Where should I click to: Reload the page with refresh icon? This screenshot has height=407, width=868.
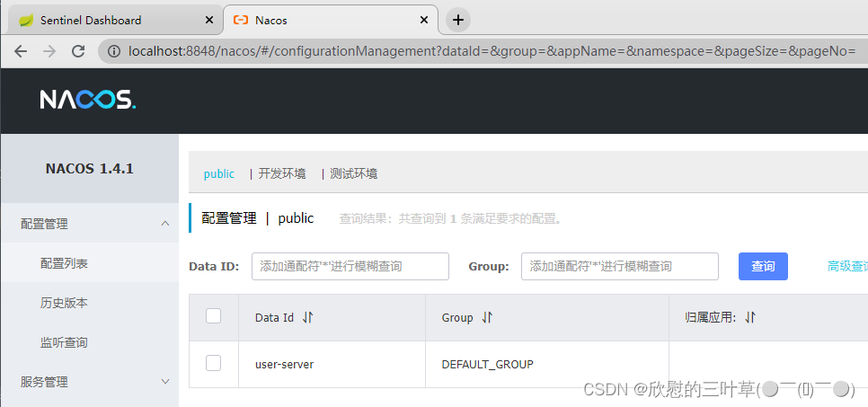[78, 51]
